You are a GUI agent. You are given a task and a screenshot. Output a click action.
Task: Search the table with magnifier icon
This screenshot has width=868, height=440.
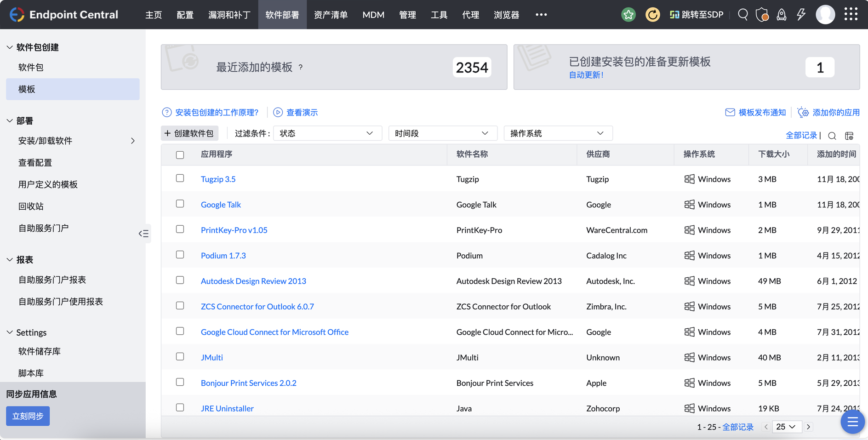[832, 136]
